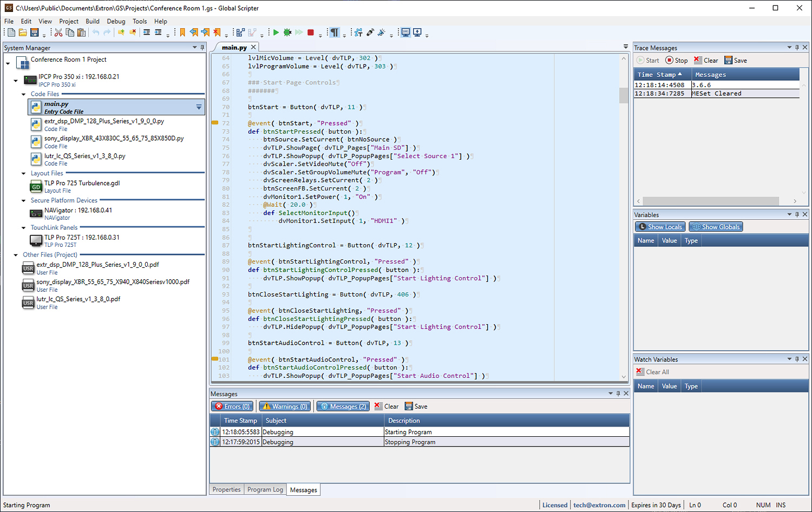The image size is (812, 512).
Task: Toggle the Errors (0) filter
Action: pos(232,406)
